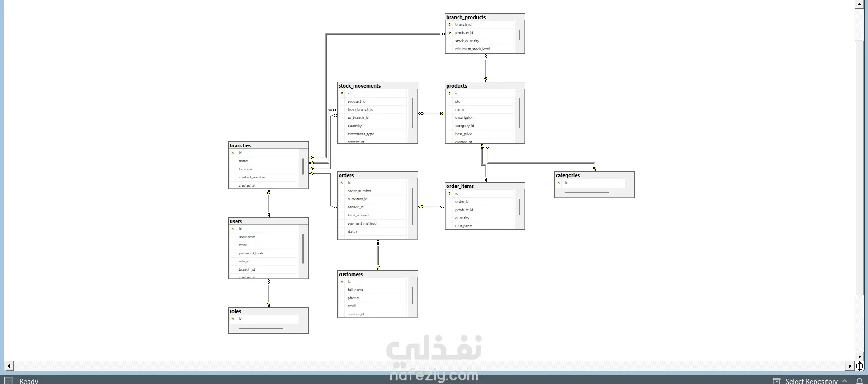The width and height of the screenshot is (868, 384).
Task: Click the users table's vertical scrollbar thumb
Action: point(303,249)
